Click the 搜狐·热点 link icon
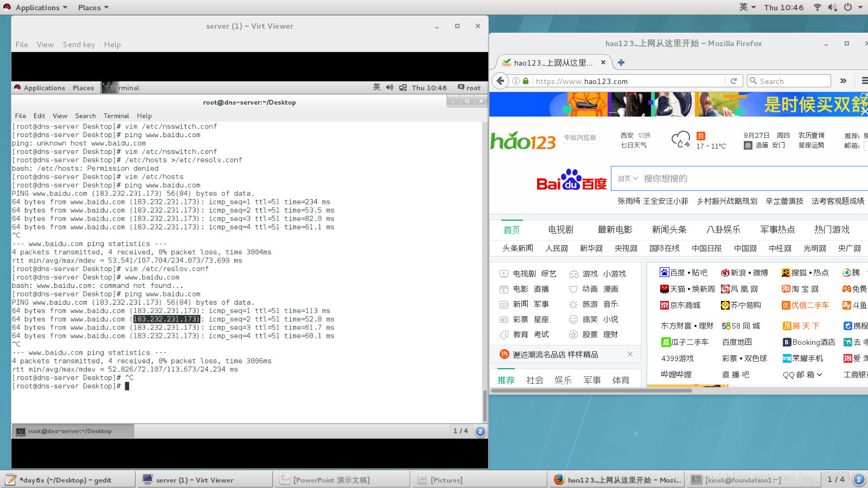The image size is (868, 488). [x=786, y=273]
